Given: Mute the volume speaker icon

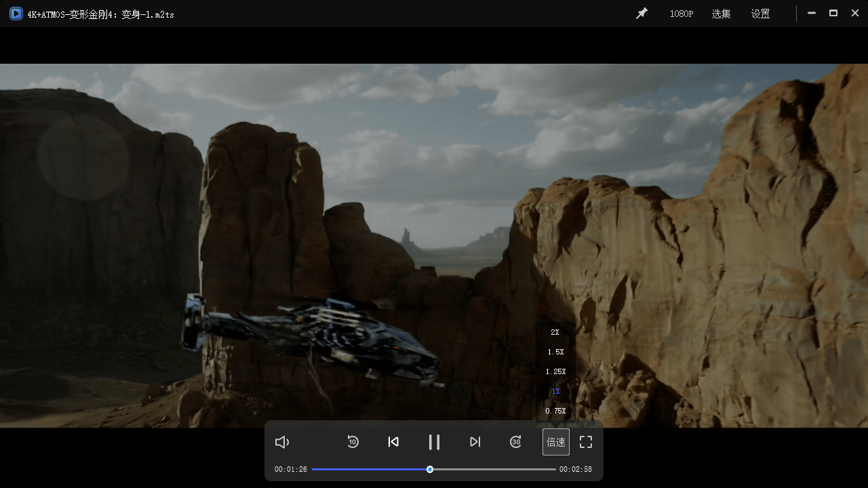Looking at the screenshot, I should tap(282, 442).
